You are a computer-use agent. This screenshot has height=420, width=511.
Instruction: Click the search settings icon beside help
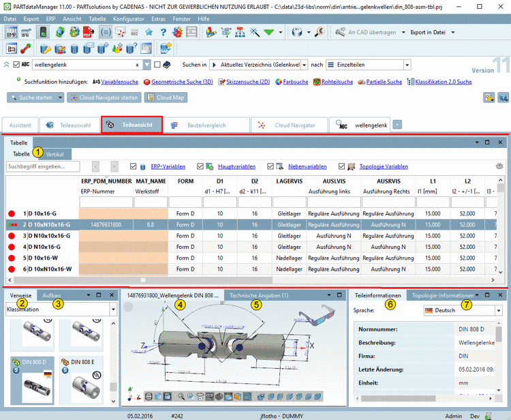[x=489, y=97]
